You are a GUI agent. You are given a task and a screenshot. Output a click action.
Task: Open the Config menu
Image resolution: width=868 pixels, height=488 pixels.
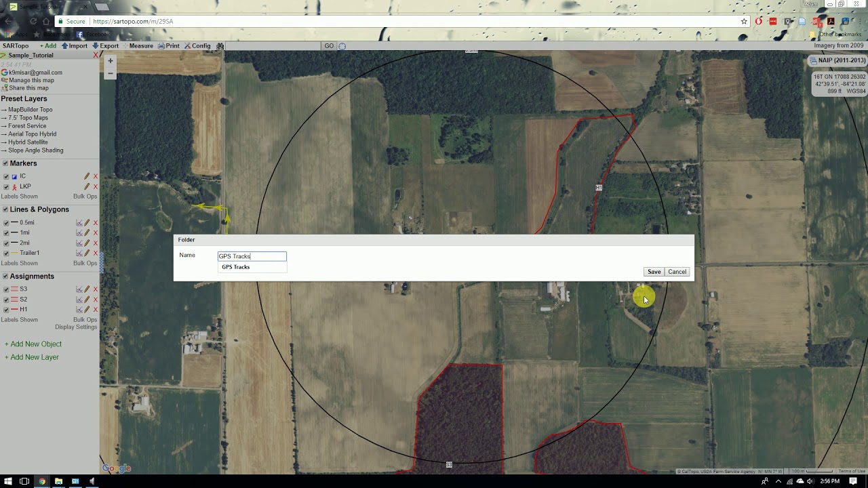[197, 46]
